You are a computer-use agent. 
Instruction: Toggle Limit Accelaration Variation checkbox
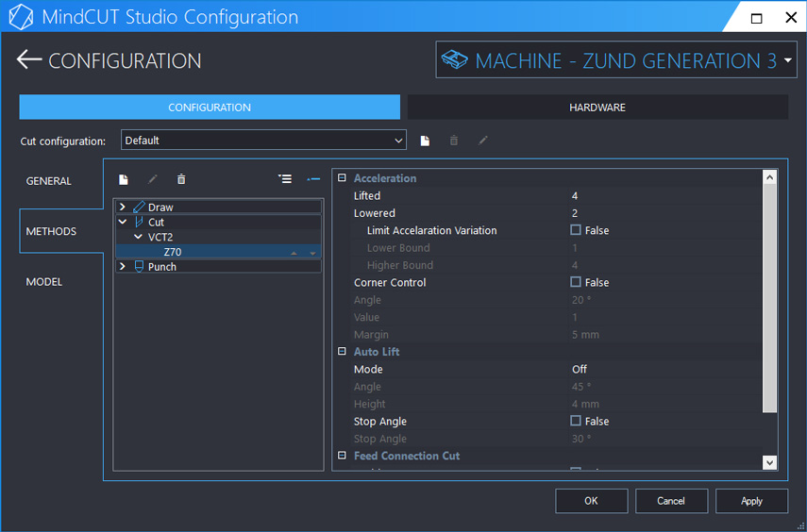point(576,230)
